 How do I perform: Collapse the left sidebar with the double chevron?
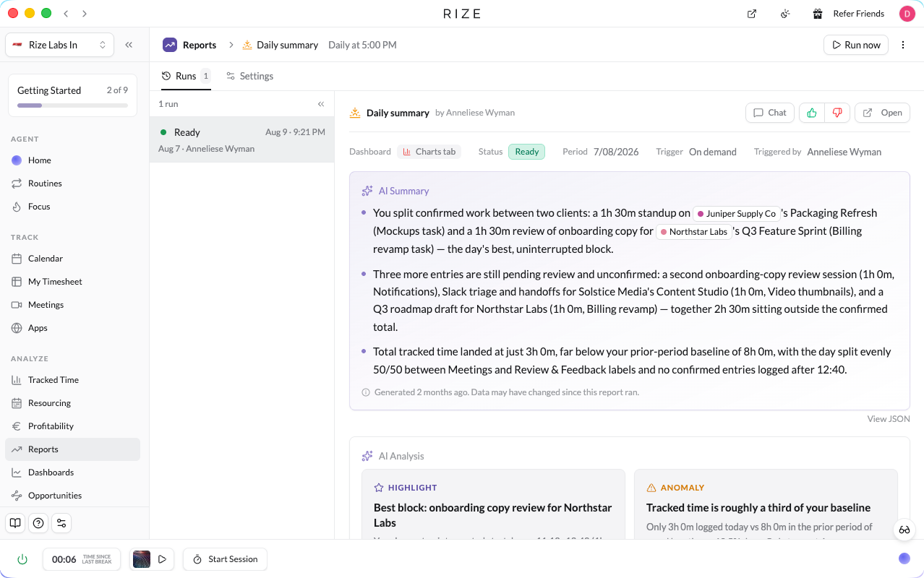pyautogui.click(x=129, y=45)
